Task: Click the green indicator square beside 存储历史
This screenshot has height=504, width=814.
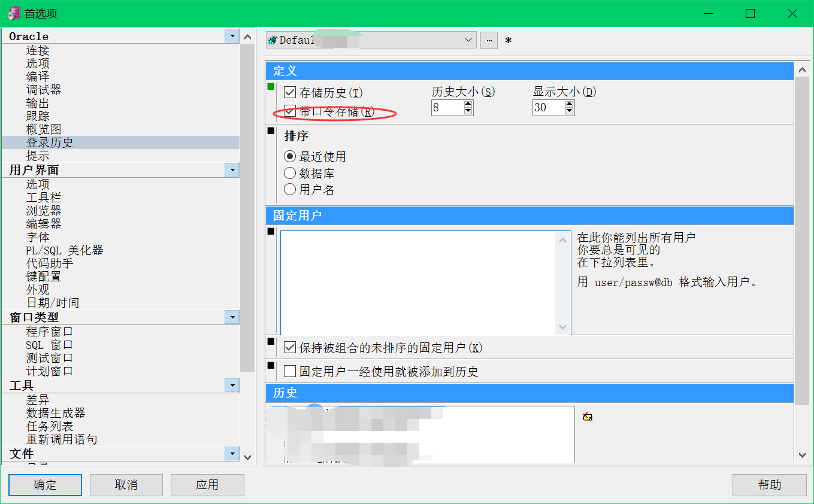Action: (x=271, y=87)
